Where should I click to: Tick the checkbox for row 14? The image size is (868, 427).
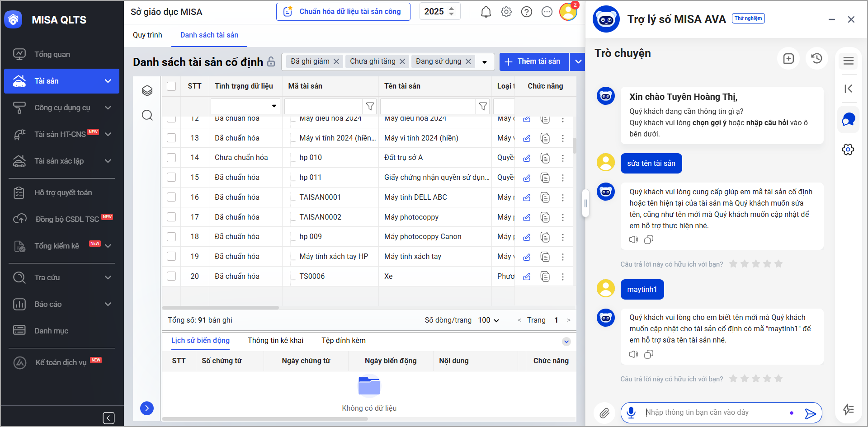(x=171, y=158)
